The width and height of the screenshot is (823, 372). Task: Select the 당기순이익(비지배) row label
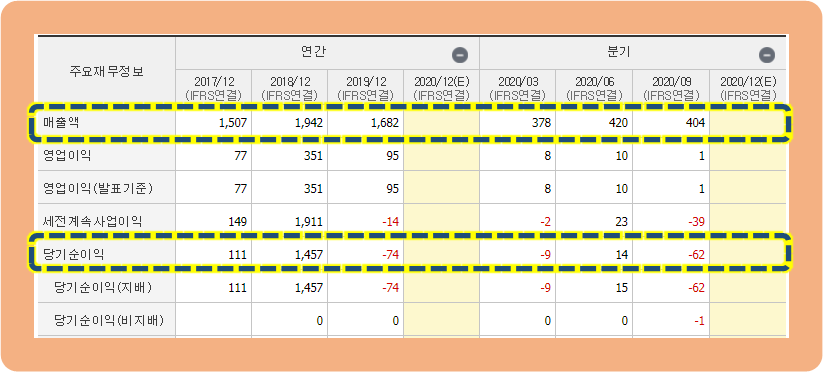click(108, 320)
